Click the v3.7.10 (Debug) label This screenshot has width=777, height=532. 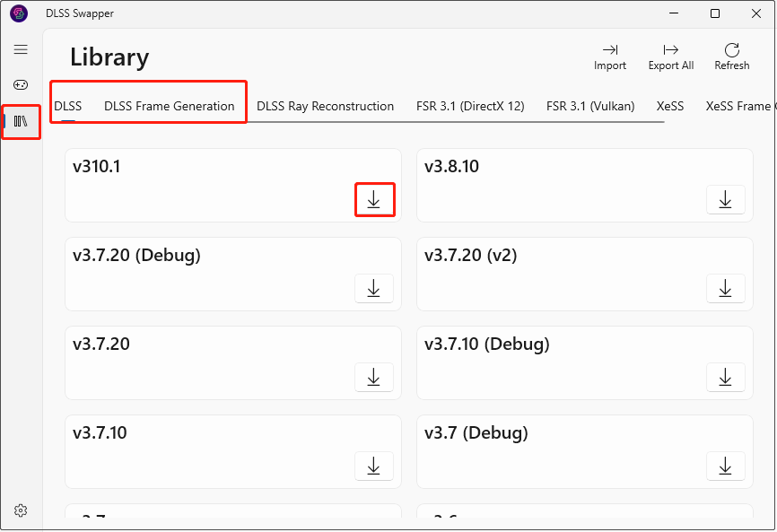pos(487,344)
